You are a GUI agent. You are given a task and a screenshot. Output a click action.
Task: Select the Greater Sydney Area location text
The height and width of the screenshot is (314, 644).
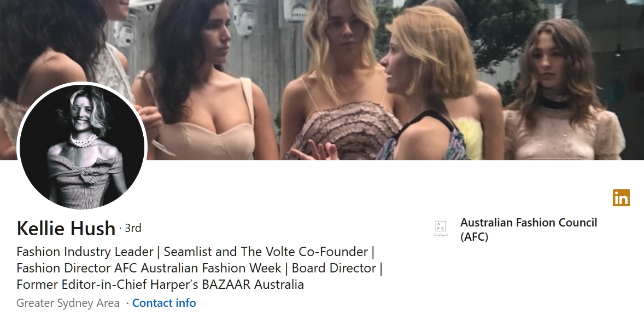(x=68, y=303)
